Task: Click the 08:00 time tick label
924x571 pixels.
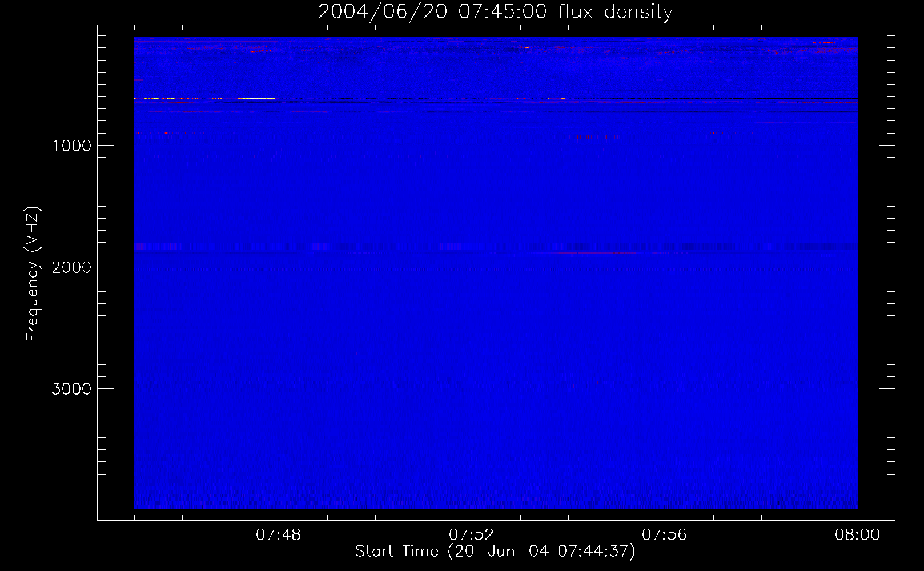Action: [x=858, y=535]
